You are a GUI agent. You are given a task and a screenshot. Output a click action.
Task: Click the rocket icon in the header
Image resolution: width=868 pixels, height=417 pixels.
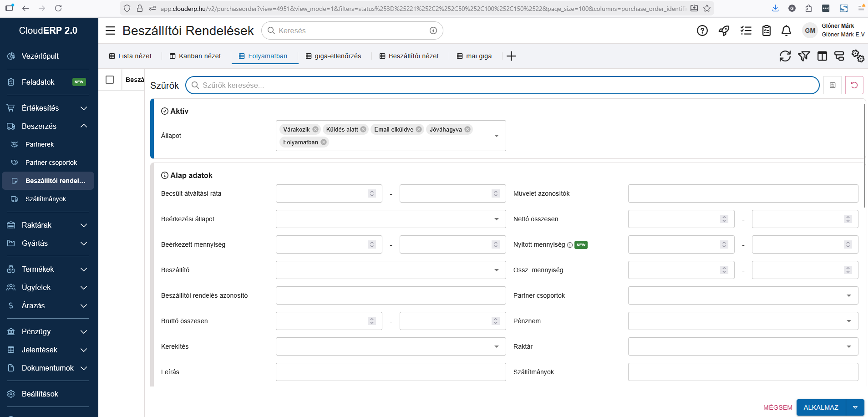724,31
